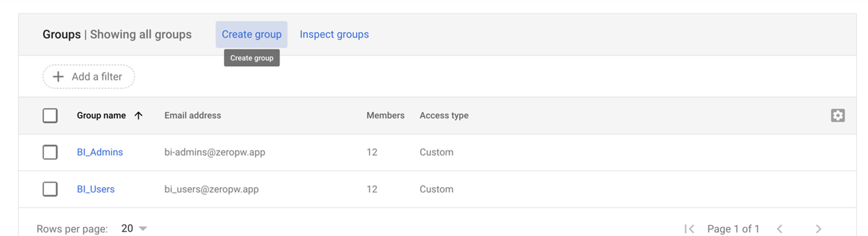Select the BI_Users group checkbox
Viewport: 868px width, 236px height.
pyautogui.click(x=50, y=189)
